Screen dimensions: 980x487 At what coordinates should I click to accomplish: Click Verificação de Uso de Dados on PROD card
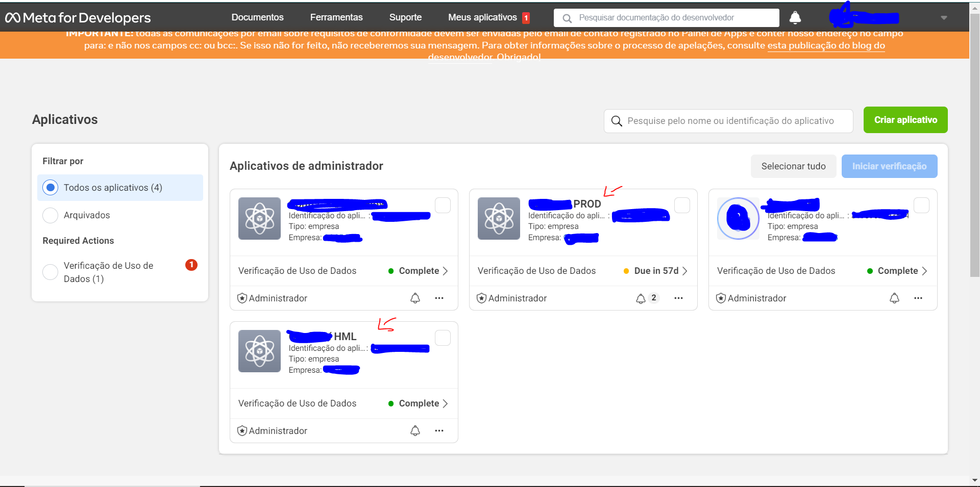pos(536,271)
